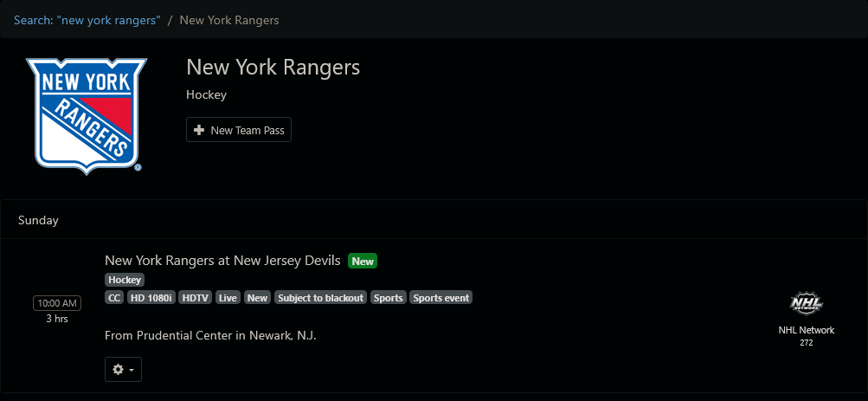Select the HD 1080i tag

point(151,298)
